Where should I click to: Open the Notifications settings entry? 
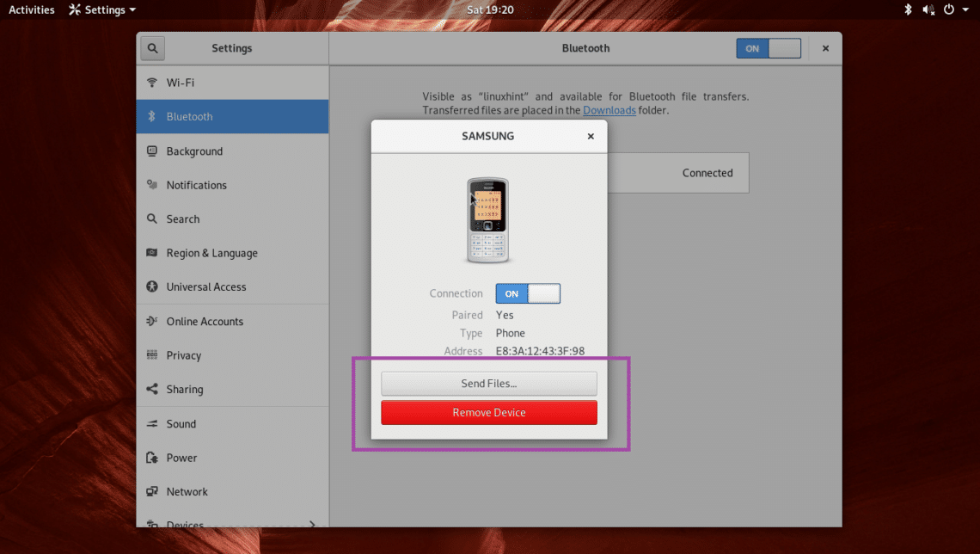[x=232, y=184]
